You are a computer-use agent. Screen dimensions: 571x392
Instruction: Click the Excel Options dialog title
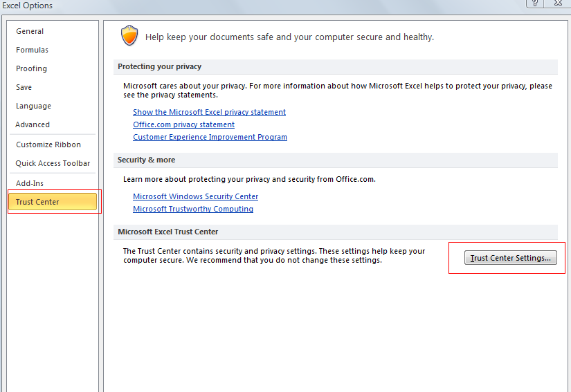coord(27,6)
